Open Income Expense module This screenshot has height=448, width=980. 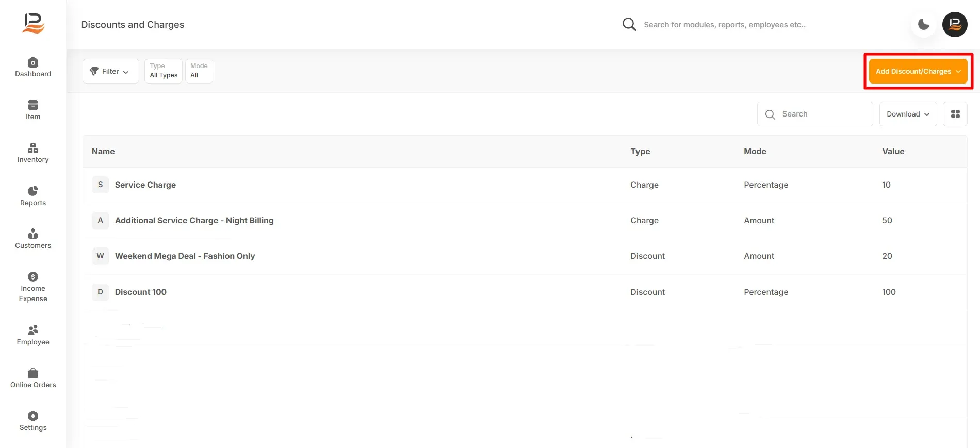pyautogui.click(x=33, y=287)
